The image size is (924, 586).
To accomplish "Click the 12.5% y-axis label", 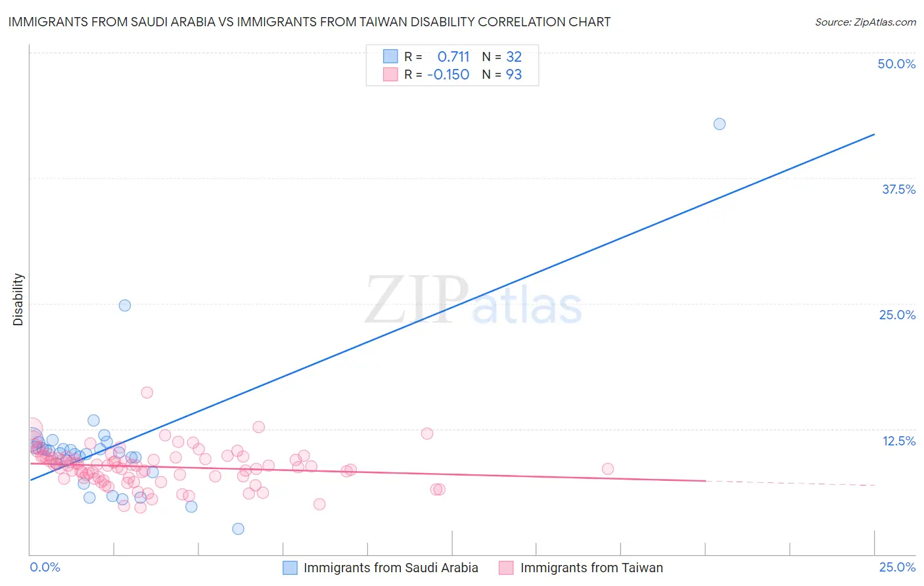I will pos(899,441).
